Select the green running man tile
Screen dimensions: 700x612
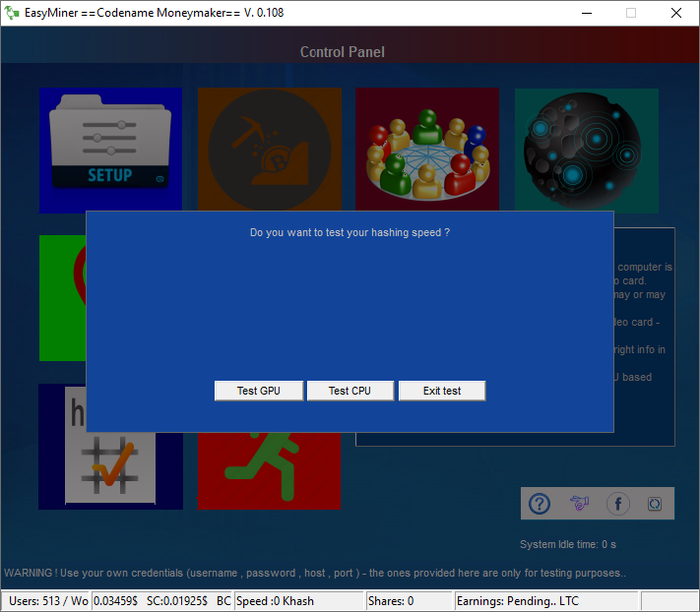(269, 471)
